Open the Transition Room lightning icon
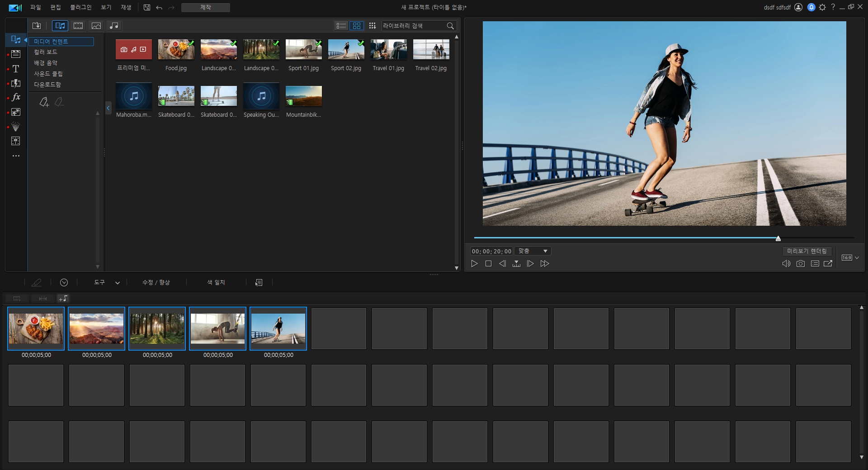Image resolution: width=868 pixels, height=470 pixels. click(x=16, y=83)
